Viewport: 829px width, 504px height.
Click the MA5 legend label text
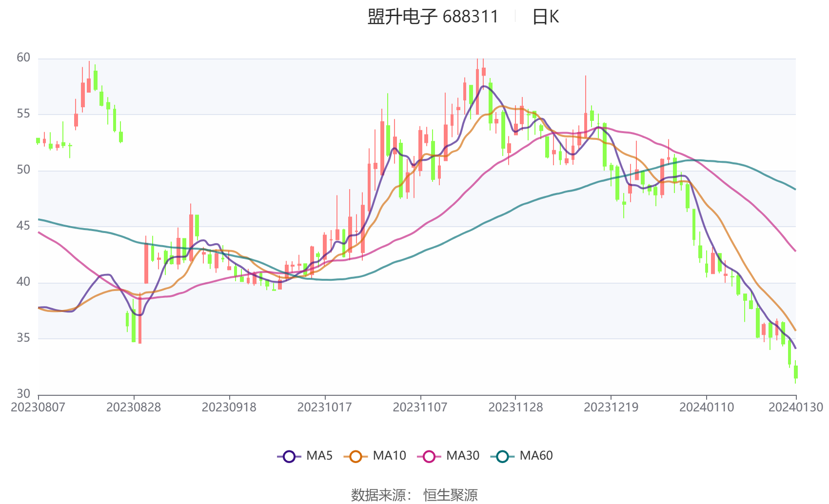click(319, 456)
